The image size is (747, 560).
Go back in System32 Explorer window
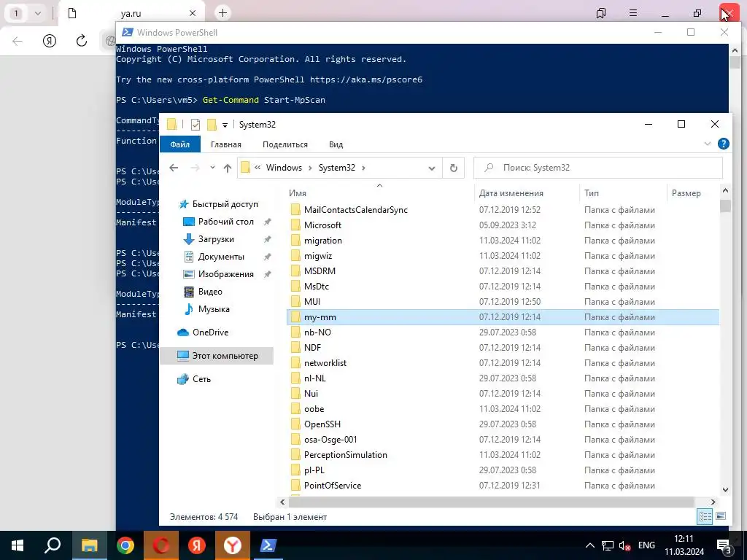pyautogui.click(x=174, y=168)
